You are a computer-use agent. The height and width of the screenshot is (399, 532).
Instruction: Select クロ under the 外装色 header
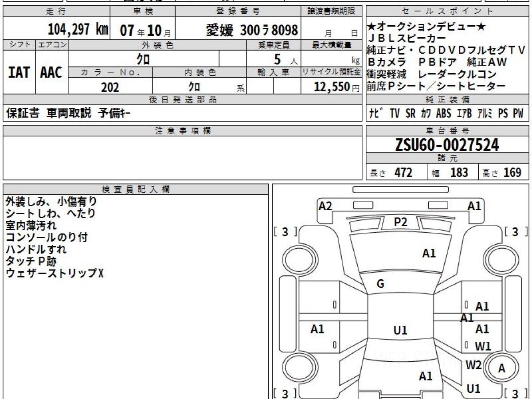[x=143, y=59]
